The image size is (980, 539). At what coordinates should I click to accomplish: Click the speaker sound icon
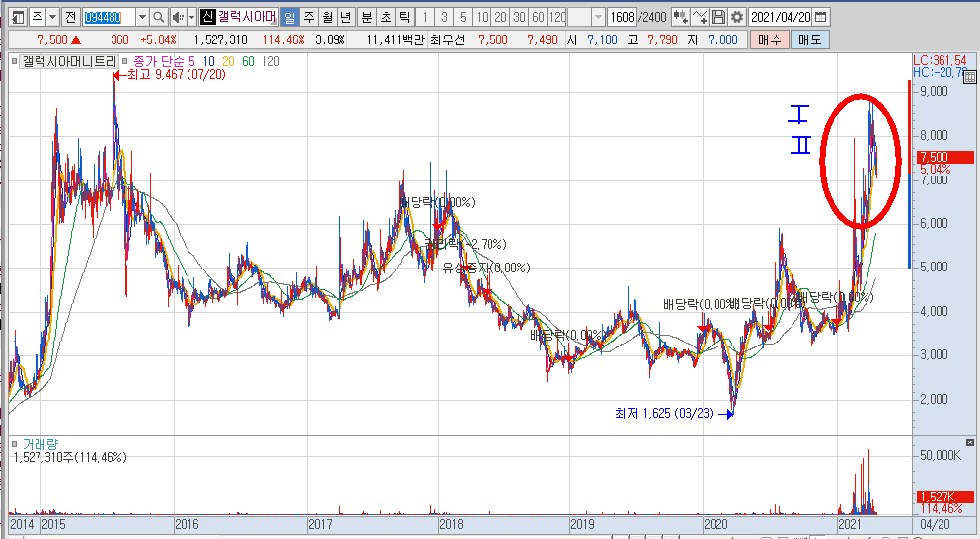(177, 17)
